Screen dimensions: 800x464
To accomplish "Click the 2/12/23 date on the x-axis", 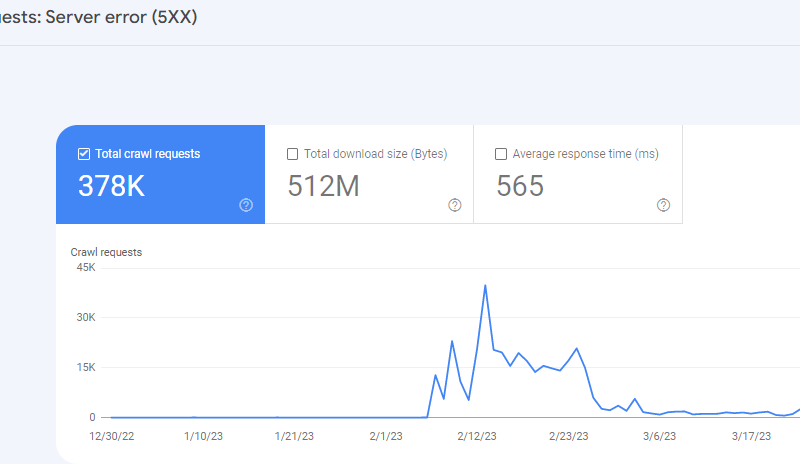I will click(477, 436).
